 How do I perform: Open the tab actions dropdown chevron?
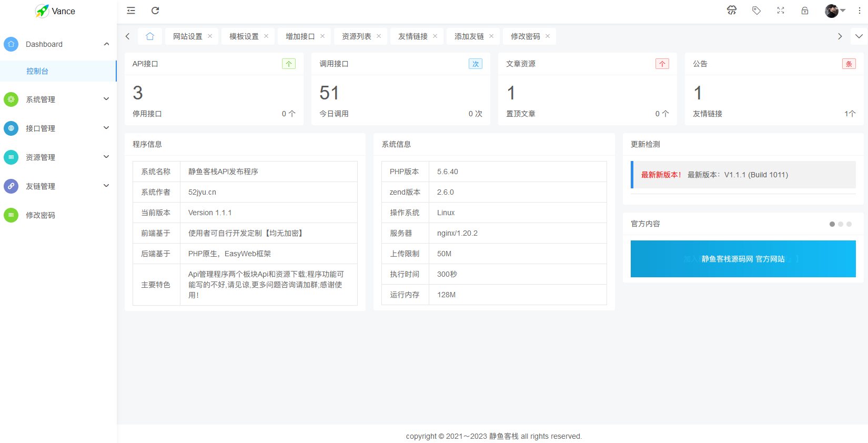click(x=859, y=36)
